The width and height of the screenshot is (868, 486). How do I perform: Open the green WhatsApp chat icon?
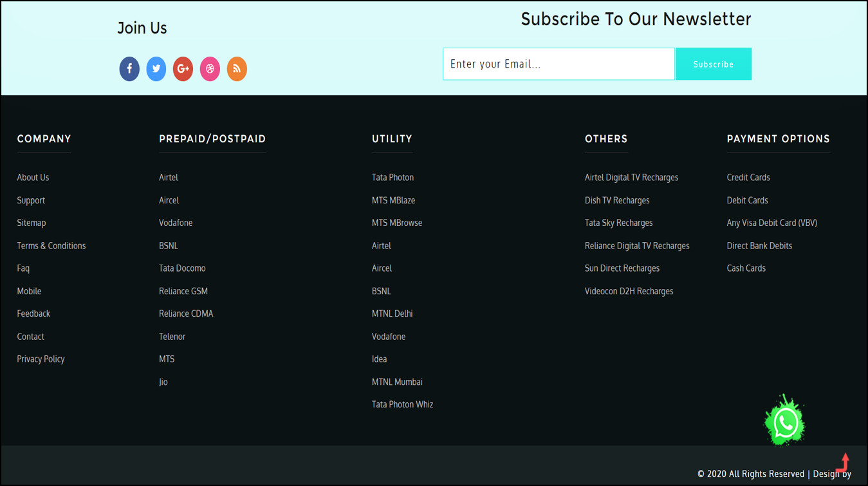pos(785,422)
